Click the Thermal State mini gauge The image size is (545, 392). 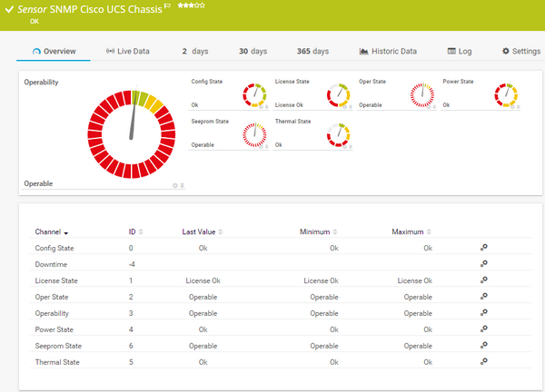[338, 133]
